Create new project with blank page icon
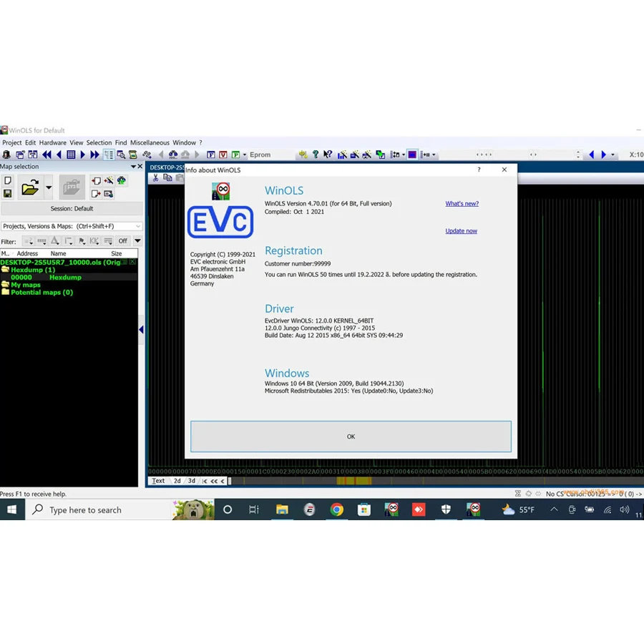The height and width of the screenshot is (644, 644). point(8,181)
